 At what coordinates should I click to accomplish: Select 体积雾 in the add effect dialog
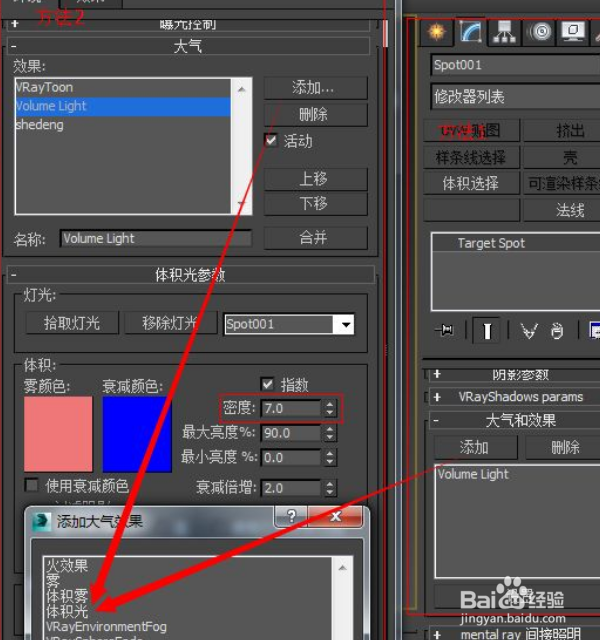point(67,596)
